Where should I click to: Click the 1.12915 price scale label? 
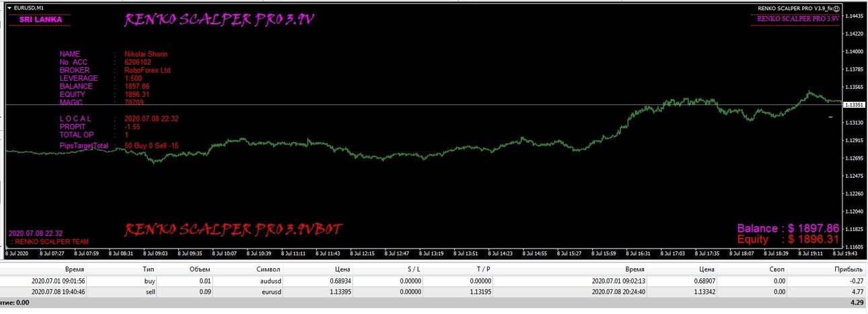point(855,140)
